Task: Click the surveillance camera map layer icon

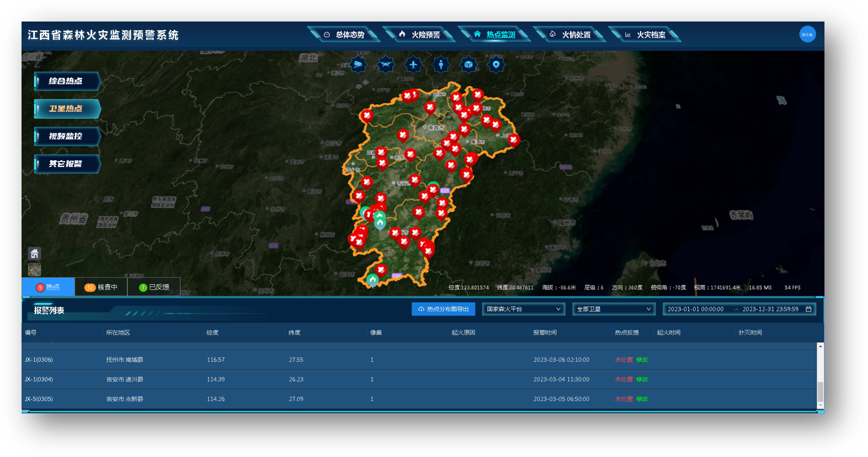Action: (358, 65)
